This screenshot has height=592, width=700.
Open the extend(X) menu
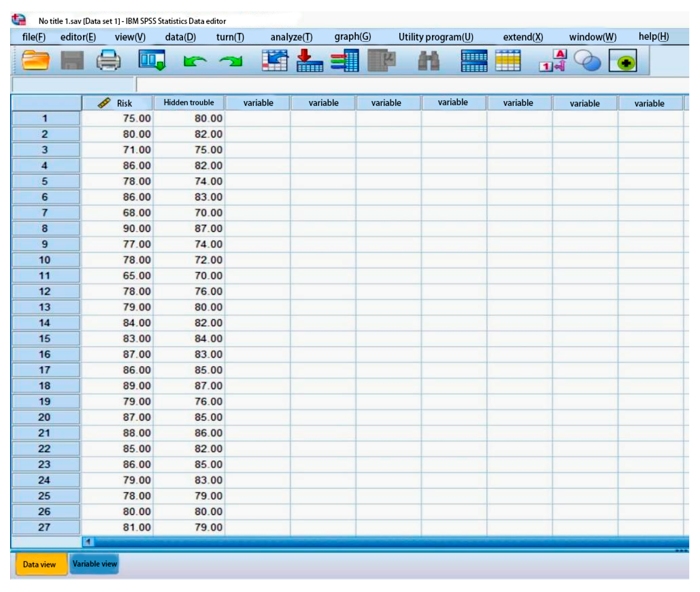[523, 37]
